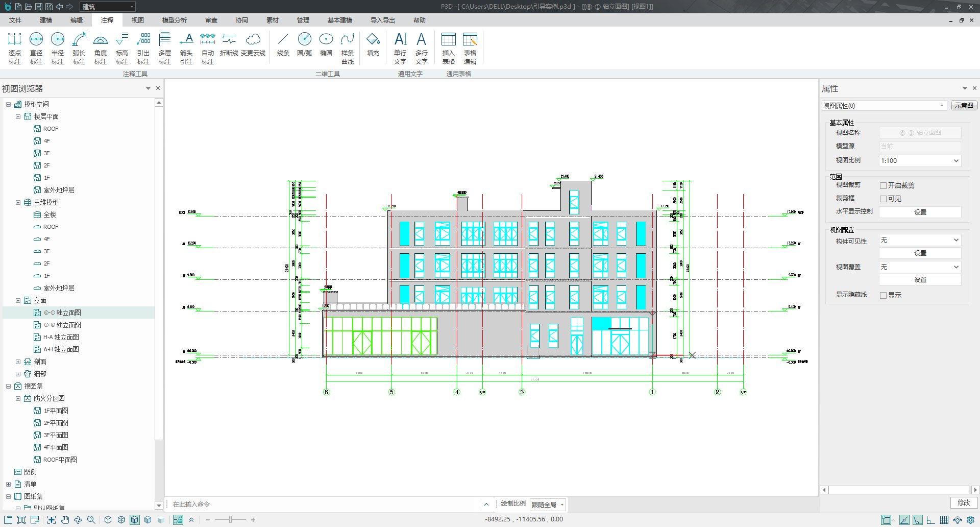Toggle the 可见 crop region checkbox
The image size is (980, 527).
coord(883,199)
